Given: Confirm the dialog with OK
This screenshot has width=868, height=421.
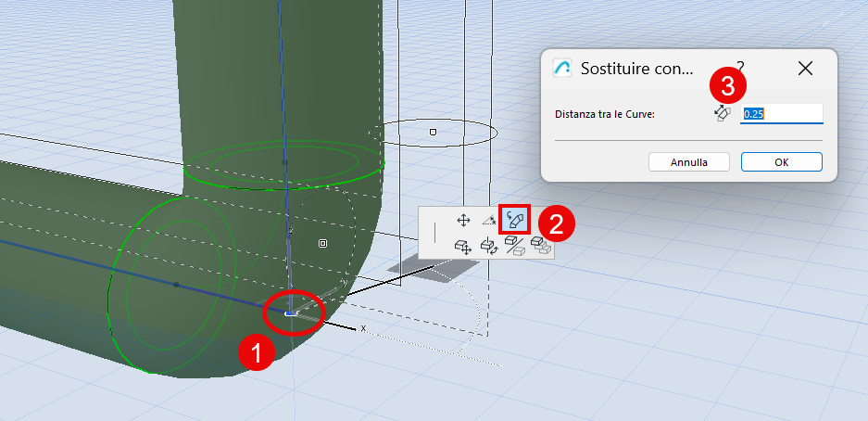Looking at the screenshot, I should coord(782,162).
